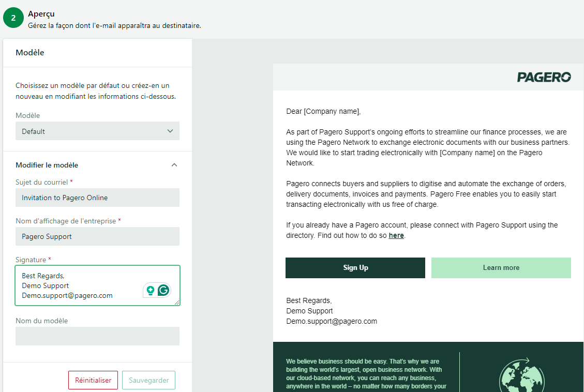584x392 pixels.
Task: Collapse the Modifier le modèle section
Action: click(x=174, y=165)
